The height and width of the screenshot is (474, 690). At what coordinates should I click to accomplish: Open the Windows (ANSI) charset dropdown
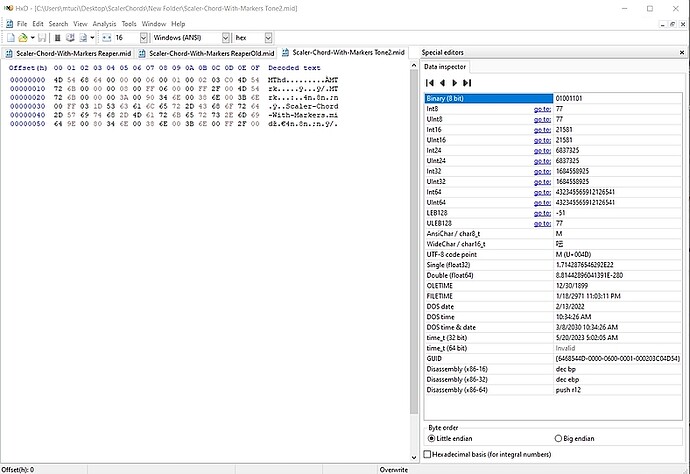point(226,38)
